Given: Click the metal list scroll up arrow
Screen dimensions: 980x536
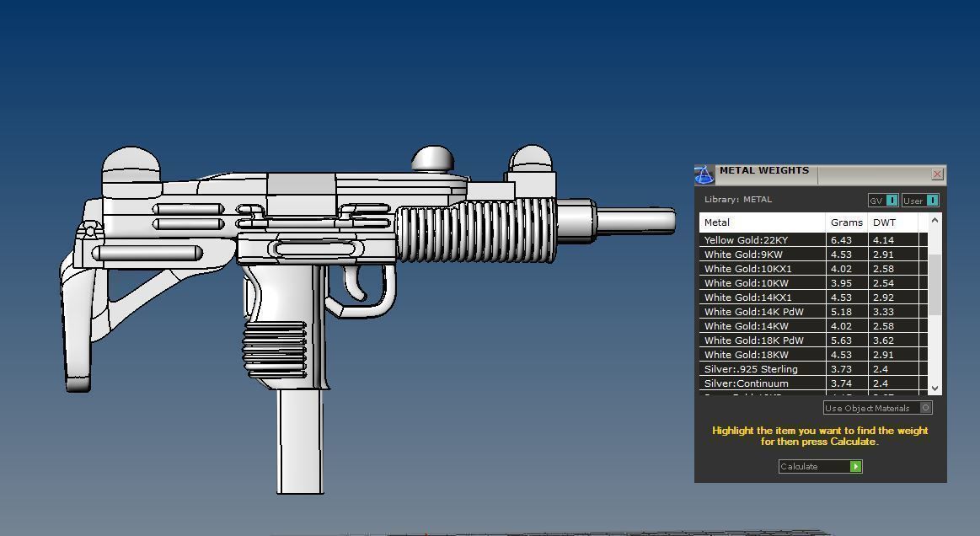Looking at the screenshot, I should pyautogui.click(x=935, y=220).
